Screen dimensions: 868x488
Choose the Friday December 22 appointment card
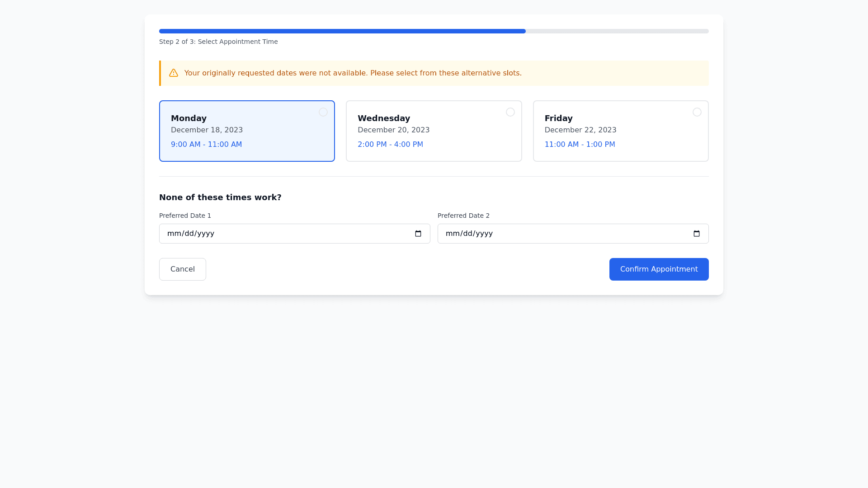(620, 131)
